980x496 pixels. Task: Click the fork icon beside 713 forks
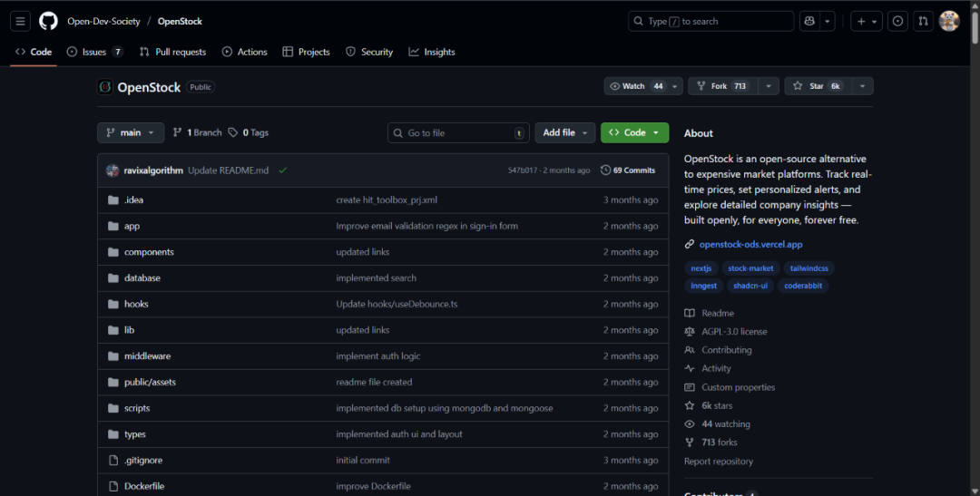click(x=690, y=443)
